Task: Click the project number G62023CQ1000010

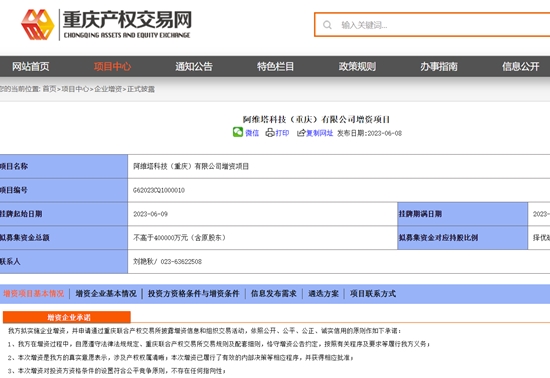Action: click(x=159, y=190)
